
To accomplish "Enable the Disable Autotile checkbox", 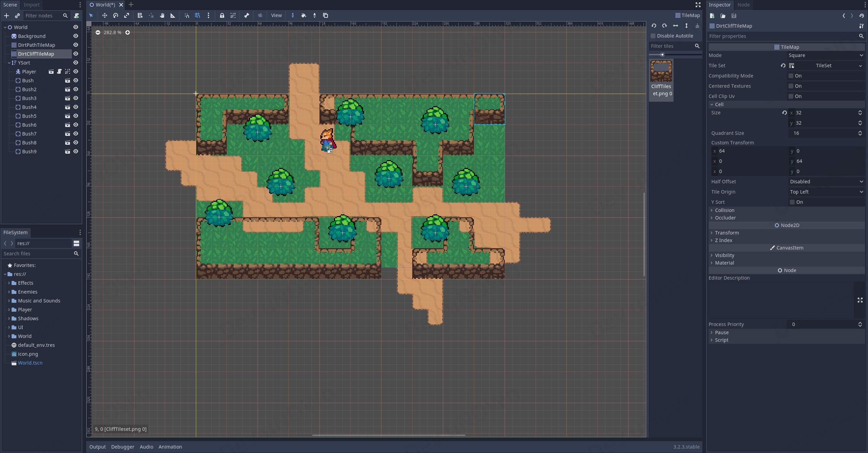I will pyautogui.click(x=653, y=36).
